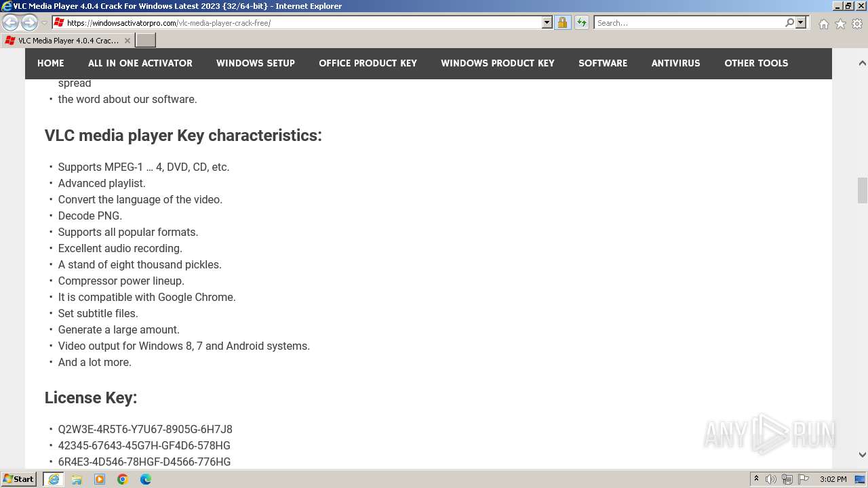This screenshot has width=868, height=488.
Task: Open the search provider dropdown arrow
Action: point(801,23)
